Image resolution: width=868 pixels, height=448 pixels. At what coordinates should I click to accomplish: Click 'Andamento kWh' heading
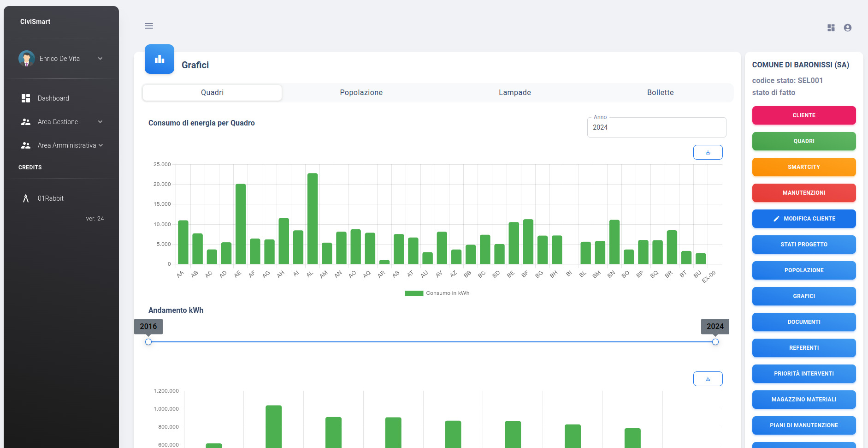click(176, 310)
